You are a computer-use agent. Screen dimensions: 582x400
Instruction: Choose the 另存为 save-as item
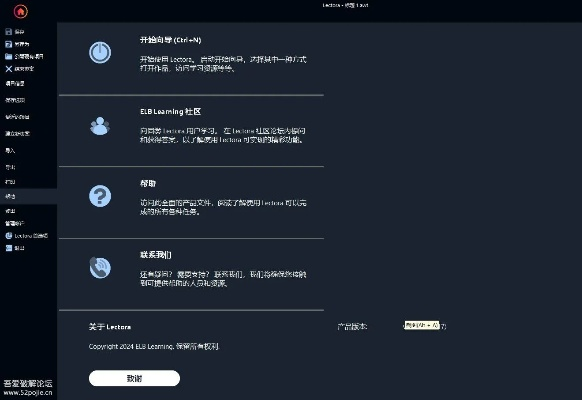pos(17,44)
